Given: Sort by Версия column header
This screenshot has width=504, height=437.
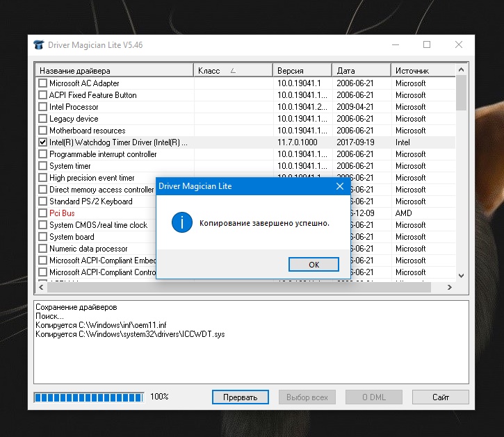Looking at the screenshot, I should (x=302, y=70).
